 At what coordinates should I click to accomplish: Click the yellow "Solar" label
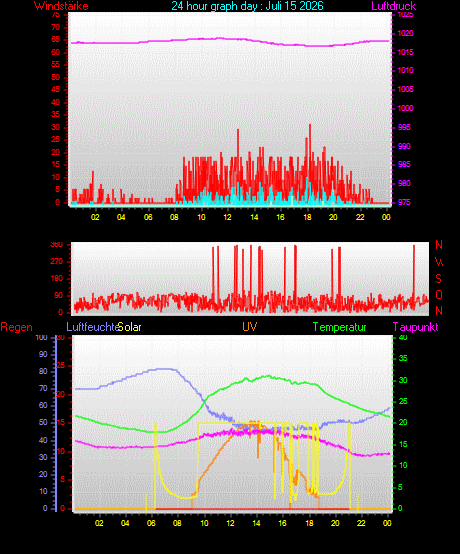coord(130,327)
